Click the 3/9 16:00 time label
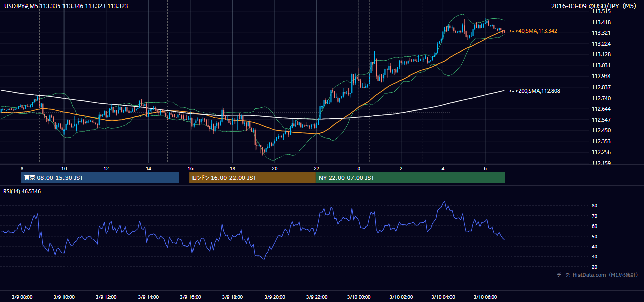The width and height of the screenshot is (644, 302). pyautogui.click(x=190, y=297)
